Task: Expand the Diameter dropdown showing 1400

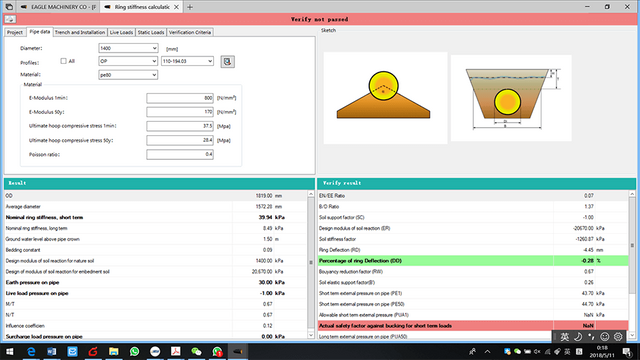Action: pyautogui.click(x=128, y=48)
